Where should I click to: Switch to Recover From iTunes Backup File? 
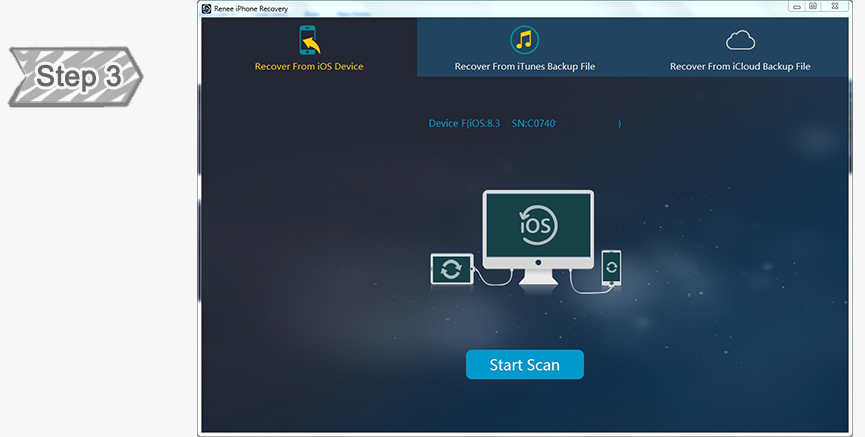[x=524, y=67]
